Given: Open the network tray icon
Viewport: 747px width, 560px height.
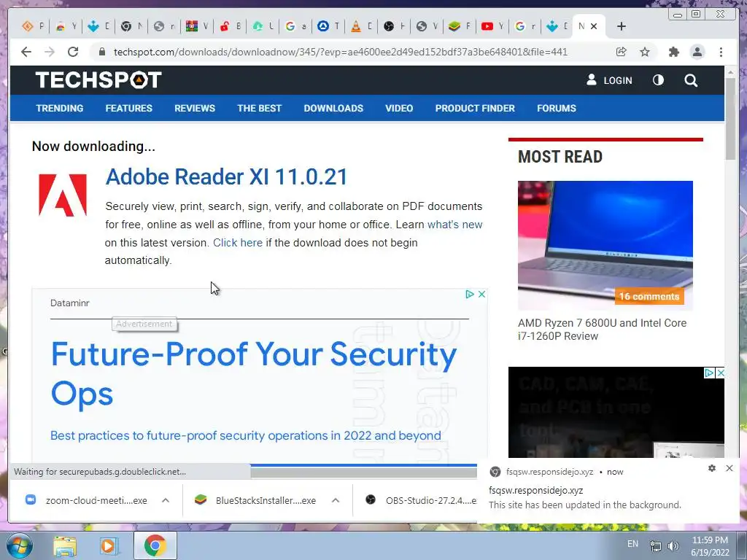Looking at the screenshot, I should (x=656, y=546).
